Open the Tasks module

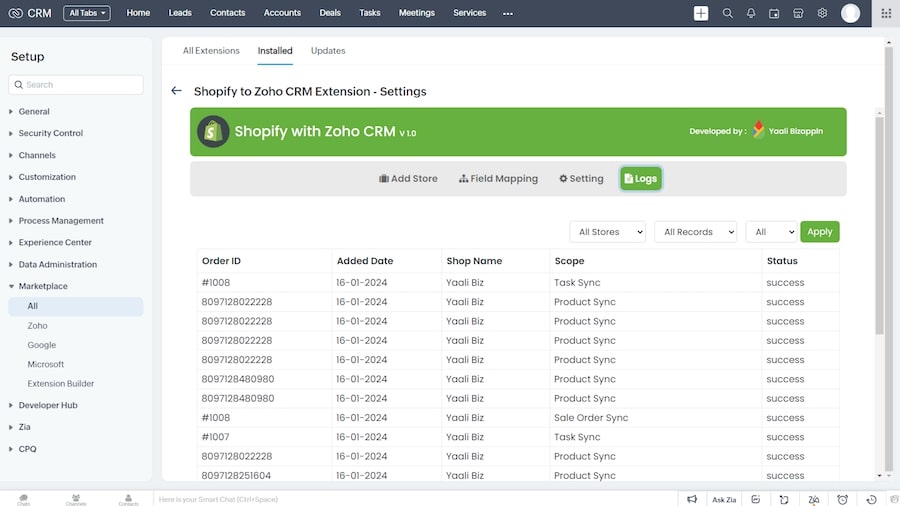point(370,13)
